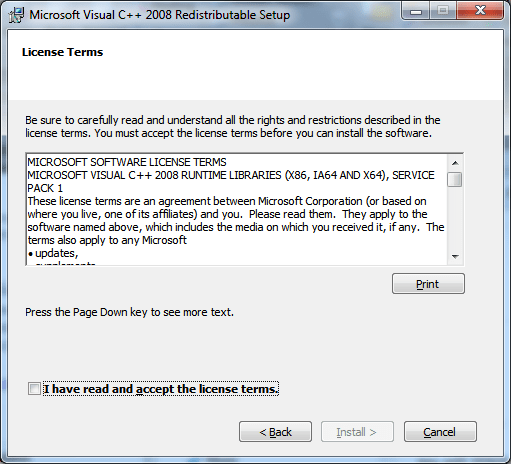Image resolution: width=511 pixels, height=464 pixels.
Task: Check the accept license terms checkbox
Action: [x=34, y=389]
